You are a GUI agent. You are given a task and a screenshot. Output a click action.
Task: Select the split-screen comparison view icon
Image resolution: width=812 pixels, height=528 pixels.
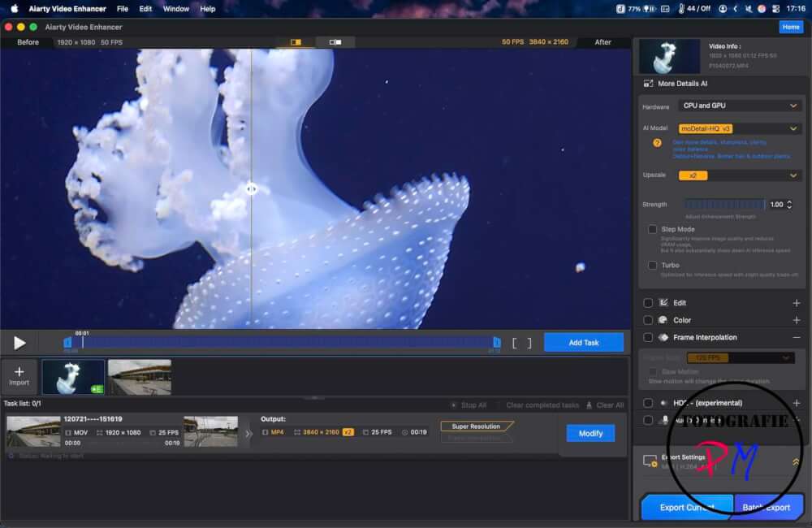click(295, 40)
